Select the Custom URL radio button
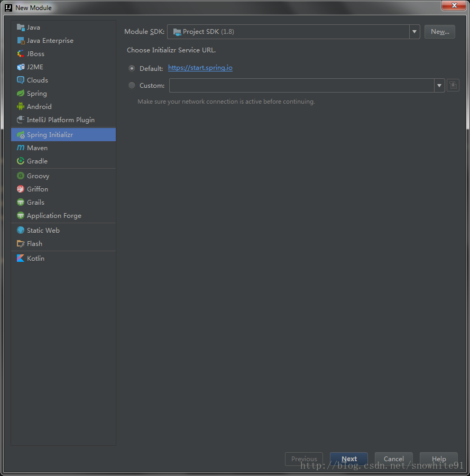Viewport: 470px width, 476px height. 132,86
